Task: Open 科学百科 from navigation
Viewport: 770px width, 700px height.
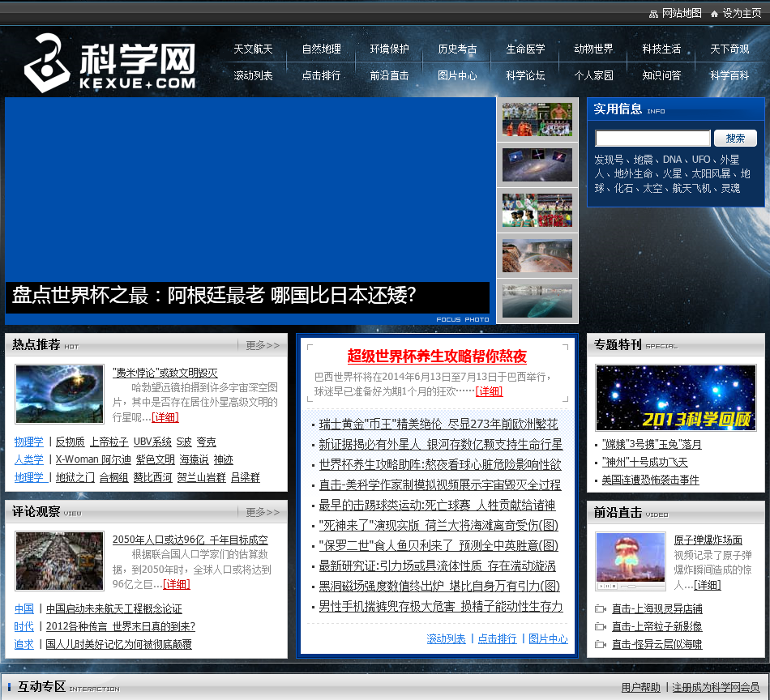Action: point(729,75)
